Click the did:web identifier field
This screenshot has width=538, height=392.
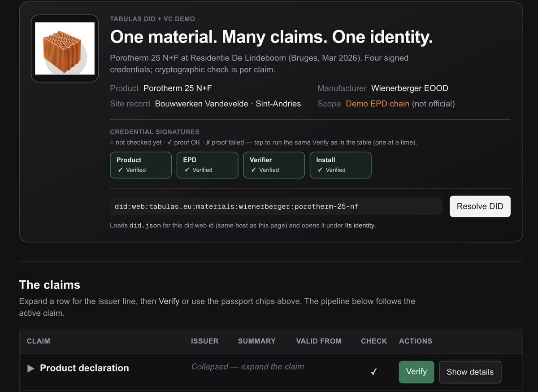point(276,206)
